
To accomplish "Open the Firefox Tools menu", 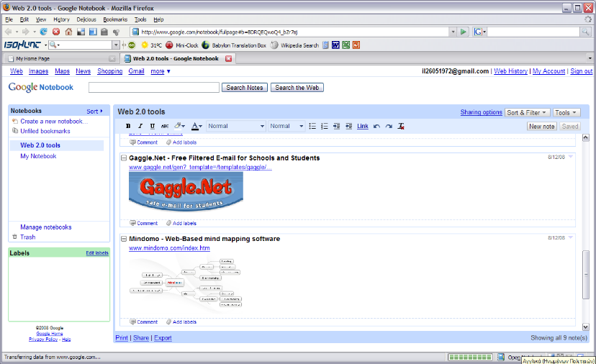I will [140, 19].
